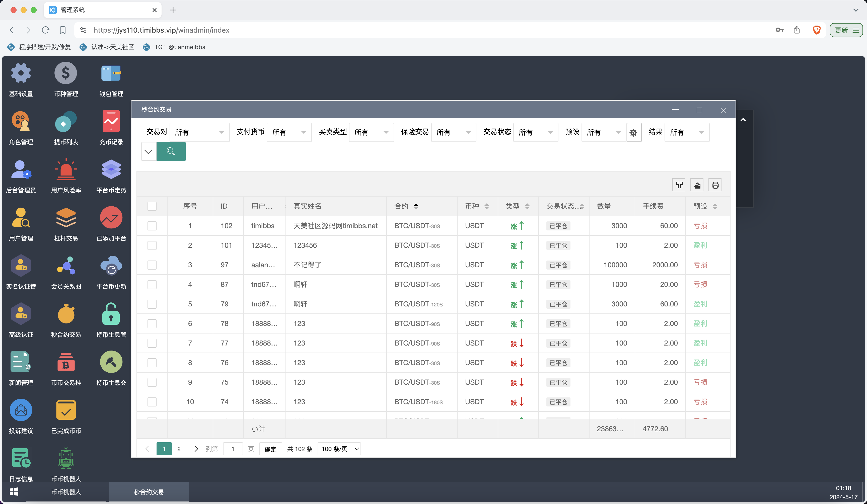867x504 pixels.
Task: Open the 持币生息管 lock icon
Action: 111,313
